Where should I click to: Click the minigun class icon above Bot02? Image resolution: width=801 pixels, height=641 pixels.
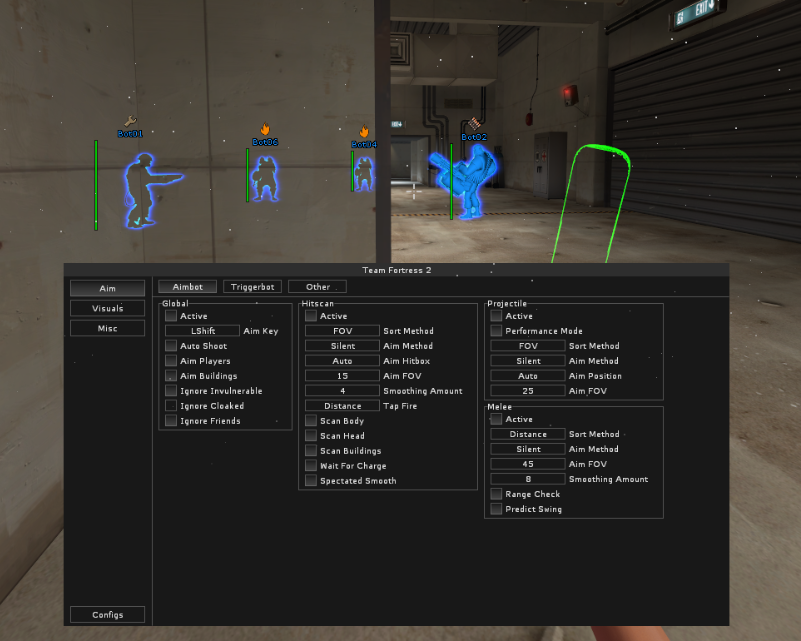(474, 124)
